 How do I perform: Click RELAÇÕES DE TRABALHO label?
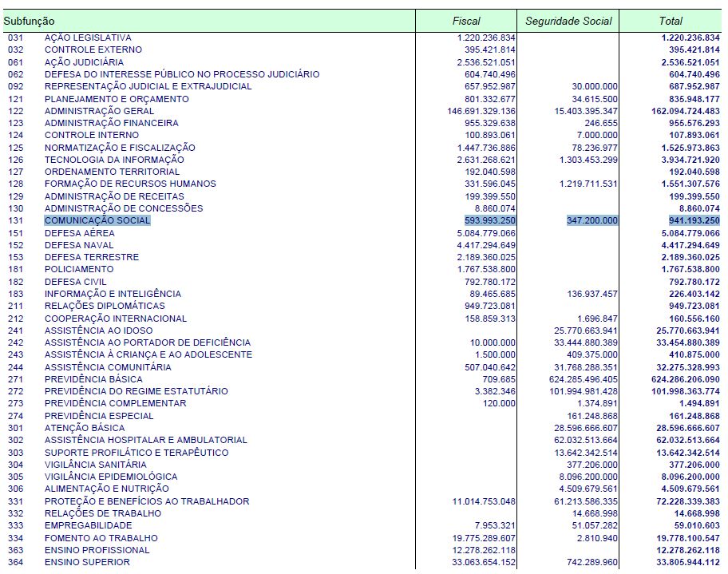[103, 513]
